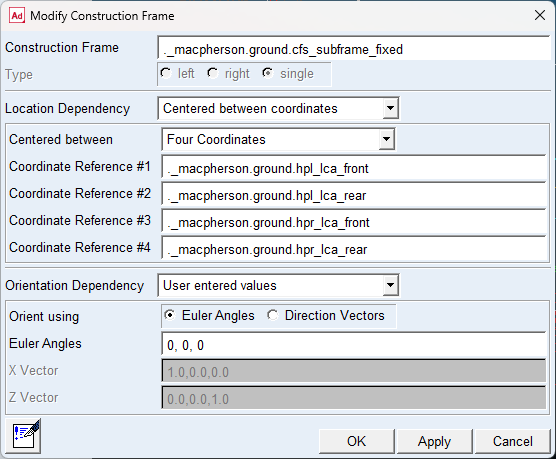Viewport: 556px width, 459px height.
Task: Click the Adams 'Ad' logo in title bar
Action: pos(17,16)
